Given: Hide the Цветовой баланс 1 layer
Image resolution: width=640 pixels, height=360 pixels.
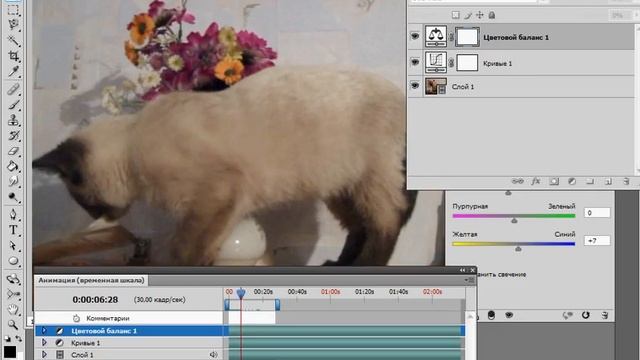Looking at the screenshot, I should pyautogui.click(x=415, y=36).
